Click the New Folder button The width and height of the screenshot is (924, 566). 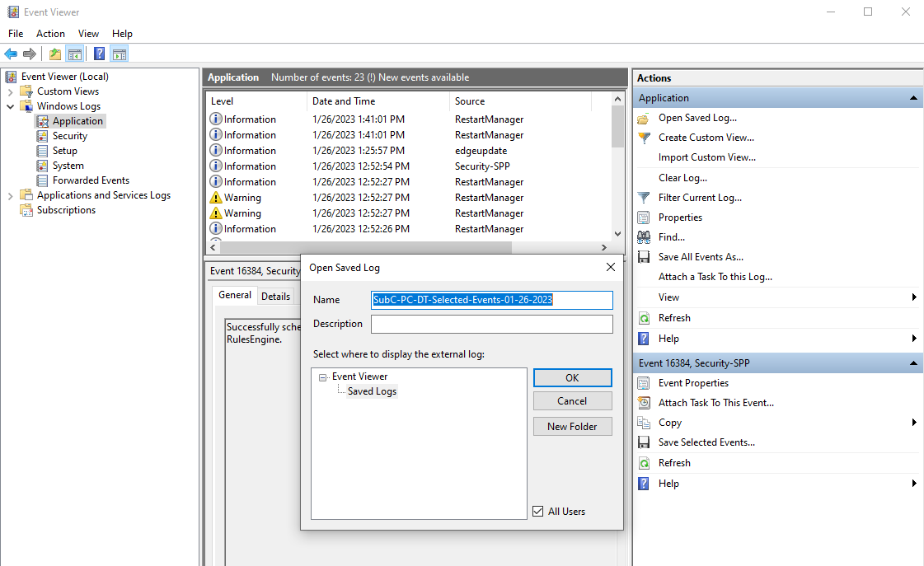[572, 427]
